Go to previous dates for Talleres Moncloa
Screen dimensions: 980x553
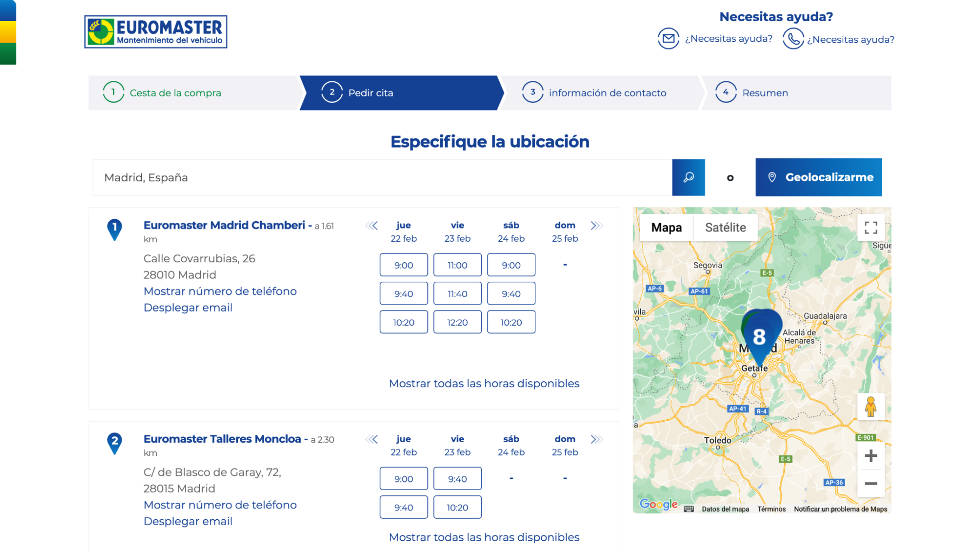372,439
